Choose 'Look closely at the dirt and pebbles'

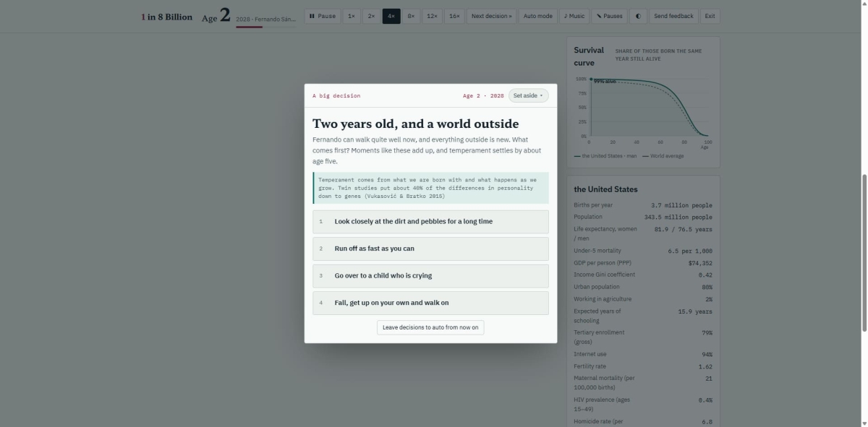pos(430,221)
